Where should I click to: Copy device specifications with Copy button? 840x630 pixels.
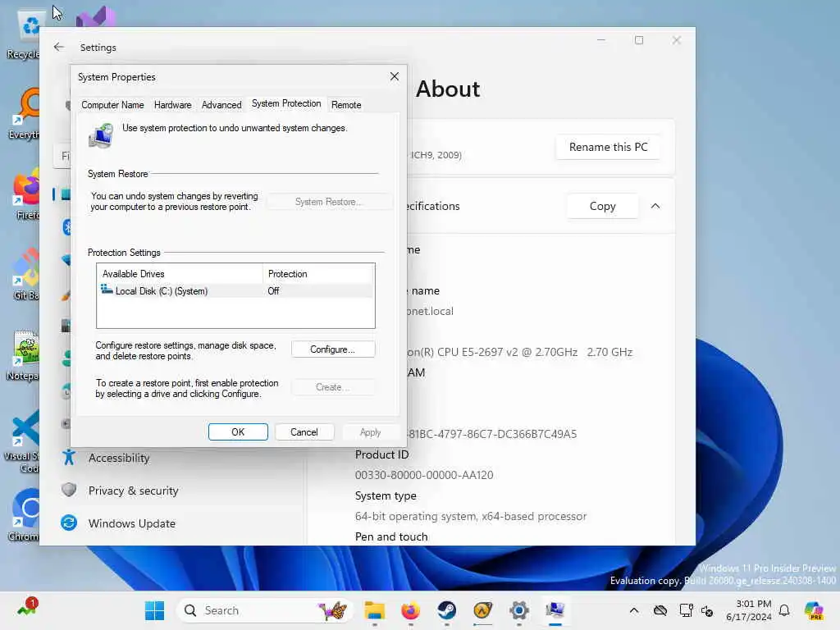[602, 206]
